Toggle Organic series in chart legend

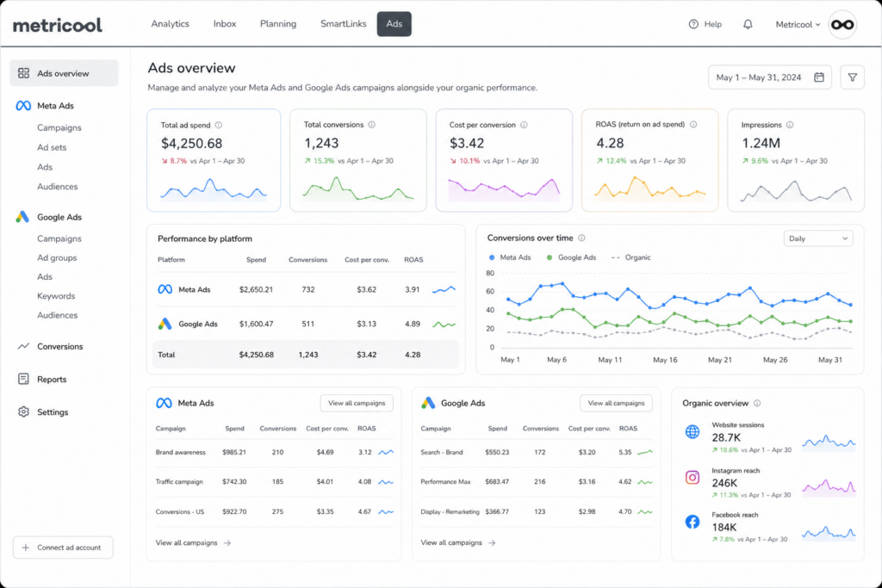point(630,257)
